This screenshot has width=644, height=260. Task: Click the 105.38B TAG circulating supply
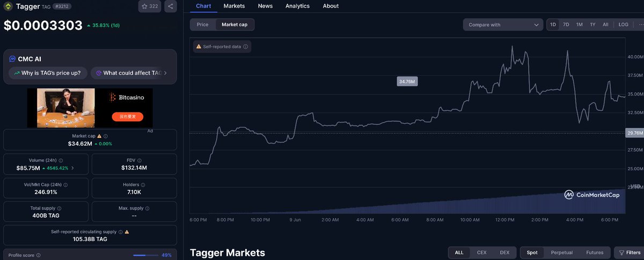(x=90, y=239)
